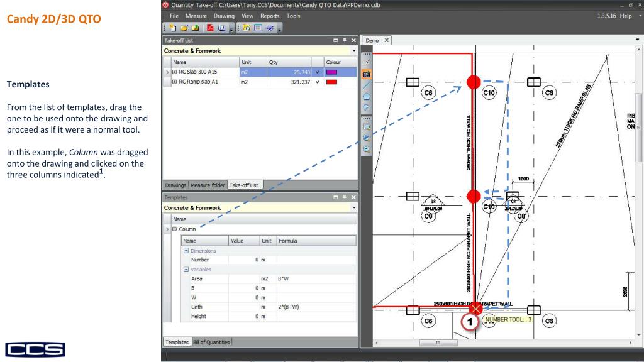Toggle checkmark for RC Ramp slab A1

pos(318,82)
